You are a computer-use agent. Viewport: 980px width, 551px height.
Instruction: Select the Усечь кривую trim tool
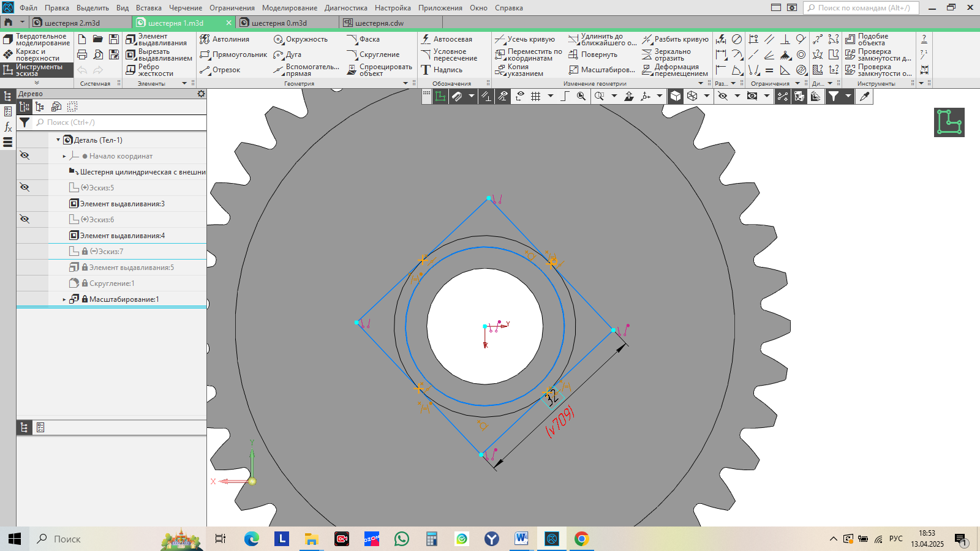[525, 39]
